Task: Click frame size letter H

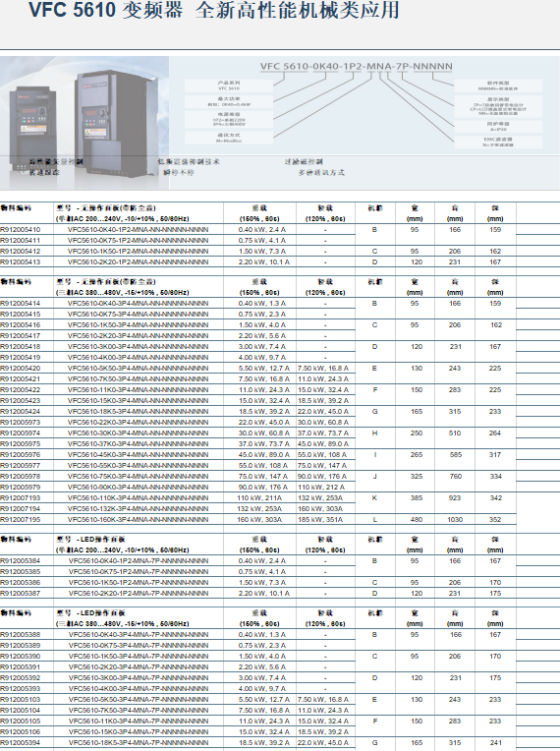Action: (x=374, y=433)
